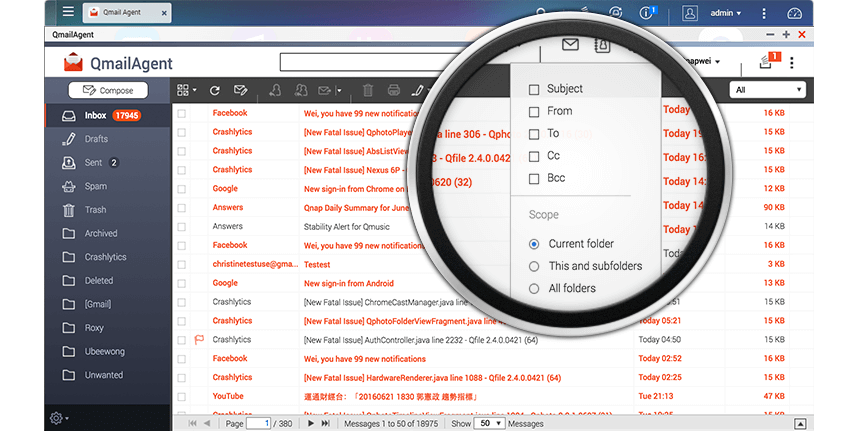Open the Unwanted folder

click(x=108, y=375)
